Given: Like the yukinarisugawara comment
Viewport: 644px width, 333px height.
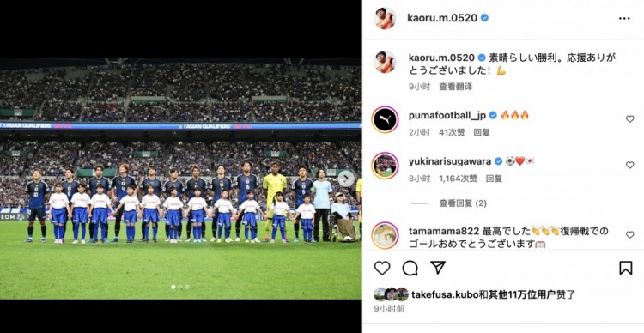Looking at the screenshot, I should pos(629,165).
